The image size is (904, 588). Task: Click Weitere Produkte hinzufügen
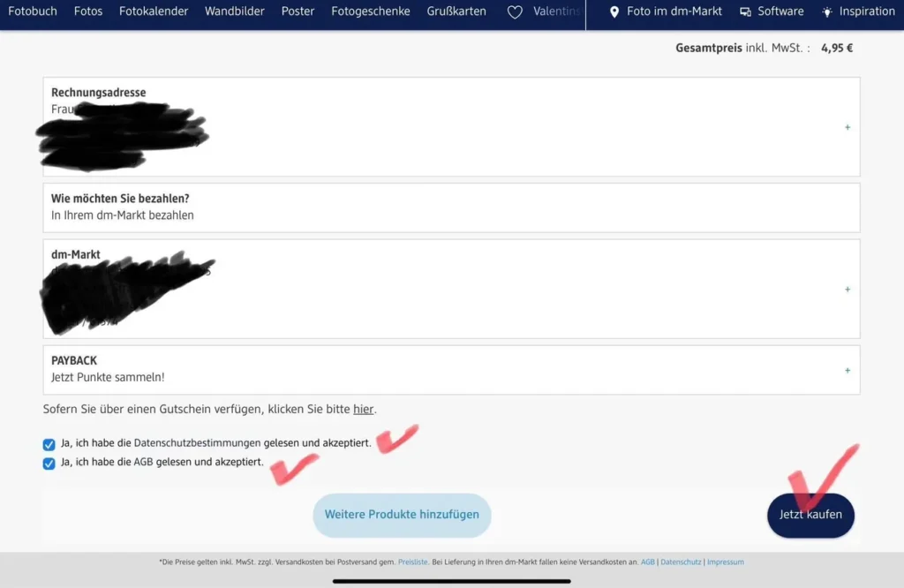point(402,515)
